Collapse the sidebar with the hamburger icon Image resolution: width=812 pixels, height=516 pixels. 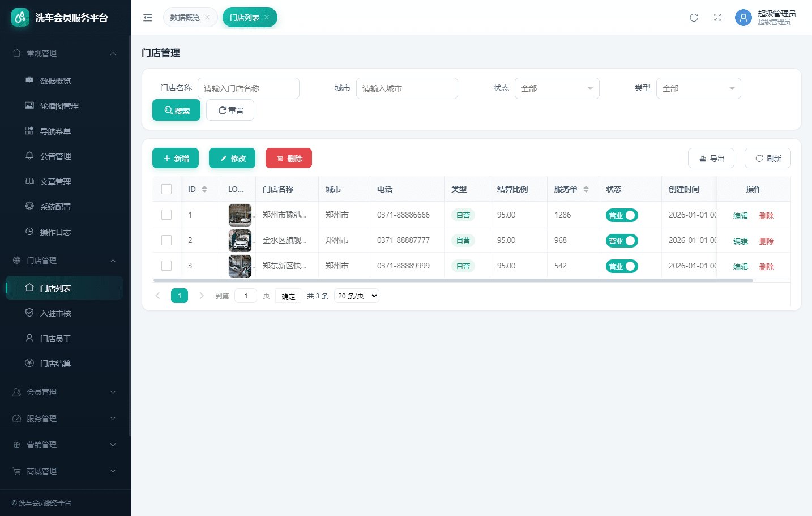148,18
